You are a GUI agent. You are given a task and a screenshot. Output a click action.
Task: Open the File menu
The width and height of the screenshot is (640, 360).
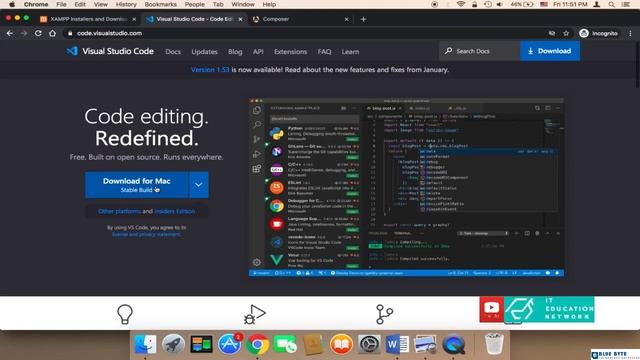(61, 4)
